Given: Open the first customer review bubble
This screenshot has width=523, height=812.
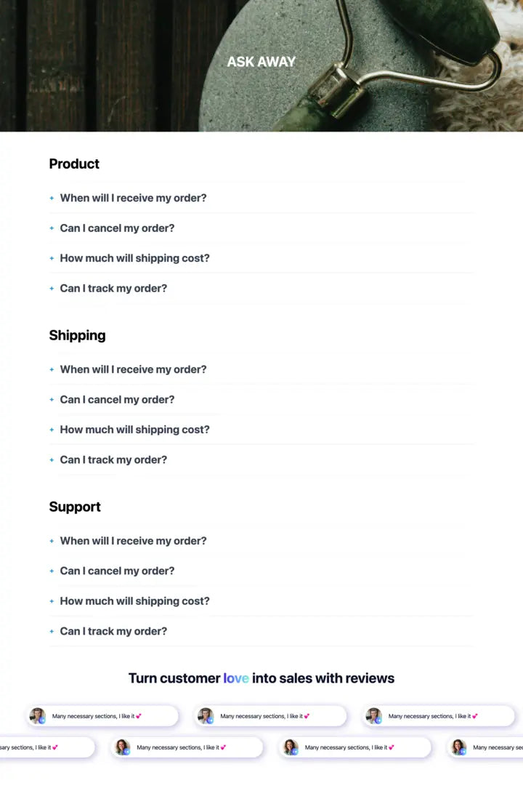Looking at the screenshot, I should (102, 715).
